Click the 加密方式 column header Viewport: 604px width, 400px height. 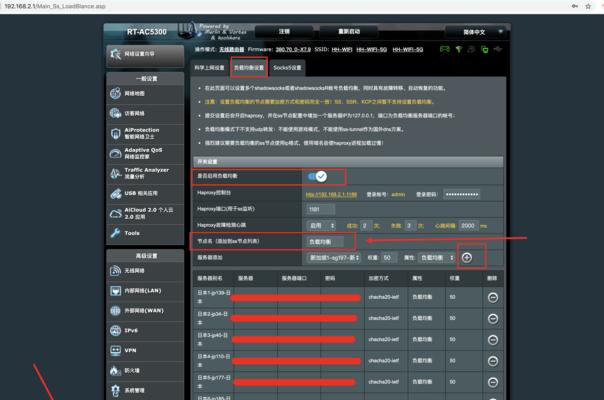[378, 278]
